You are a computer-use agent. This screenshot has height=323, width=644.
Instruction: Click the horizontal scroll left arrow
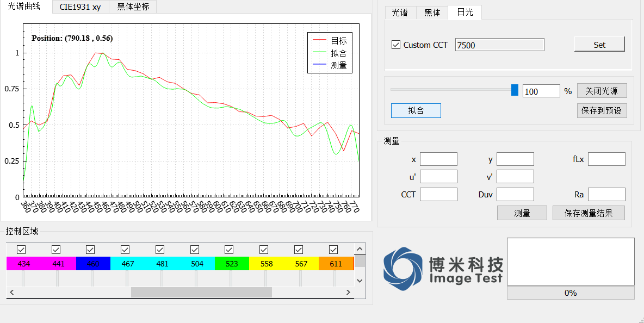[x=12, y=292]
